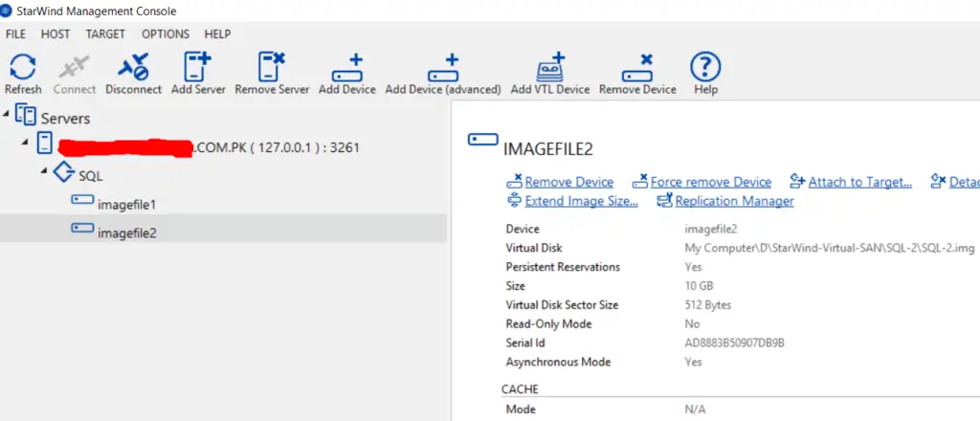This screenshot has height=421, width=980.
Task: Open the Help toolbar icon
Action: (705, 67)
